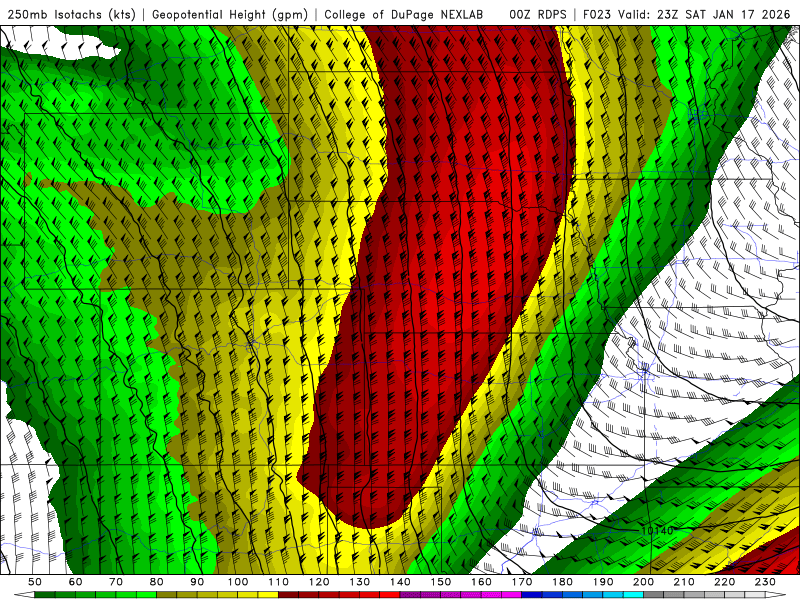
Task: Select the bright yellow swatch just before 110
Action: click(x=268, y=595)
